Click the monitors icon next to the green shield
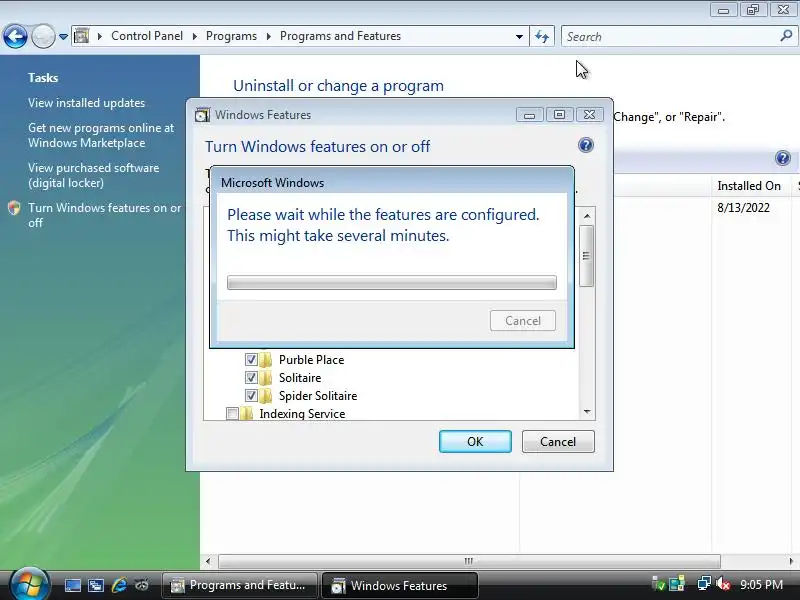Screen dimensions: 800x600 pyautogui.click(x=677, y=585)
